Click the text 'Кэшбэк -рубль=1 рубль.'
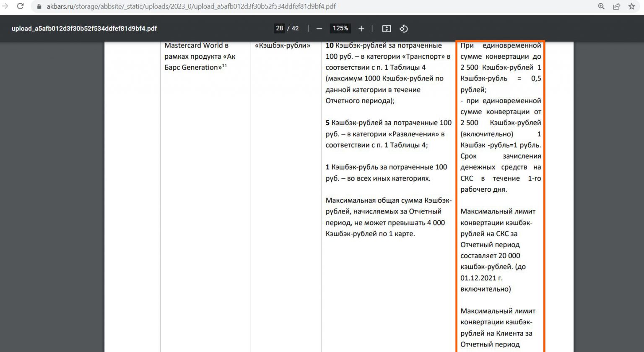This screenshot has width=644, height=352. click(501, 145)
